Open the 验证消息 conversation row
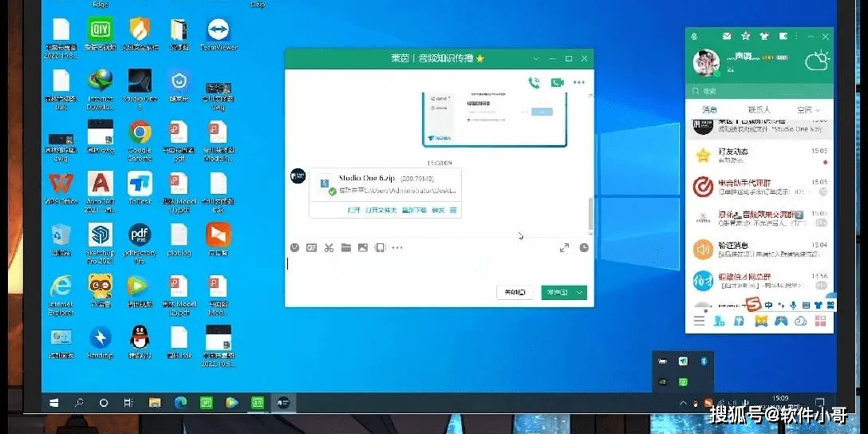This screenshot has height=434, width=868. [759, 249]
